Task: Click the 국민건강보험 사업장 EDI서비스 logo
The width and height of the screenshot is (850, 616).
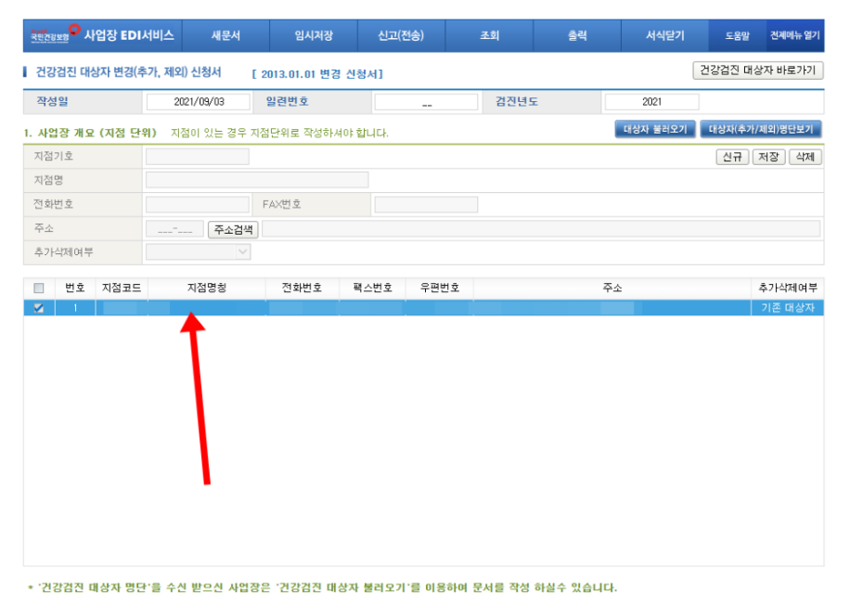Action: 102,35
